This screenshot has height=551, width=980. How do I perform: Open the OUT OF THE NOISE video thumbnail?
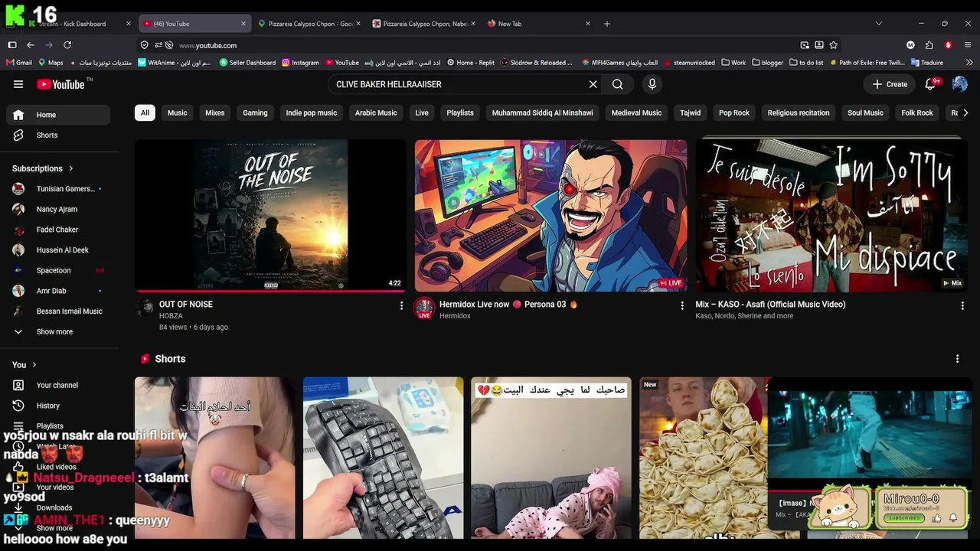(x=271, y=215)
